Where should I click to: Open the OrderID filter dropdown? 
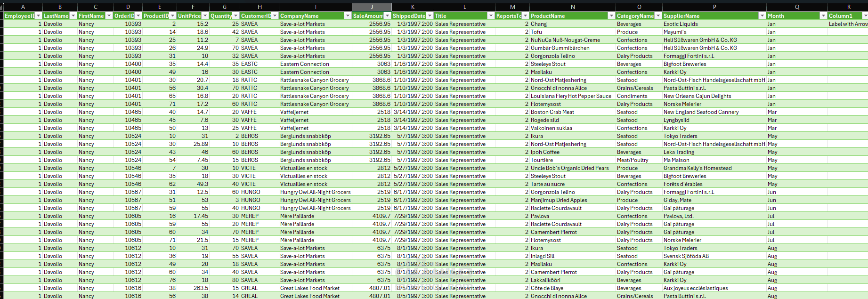coord(138,16)
